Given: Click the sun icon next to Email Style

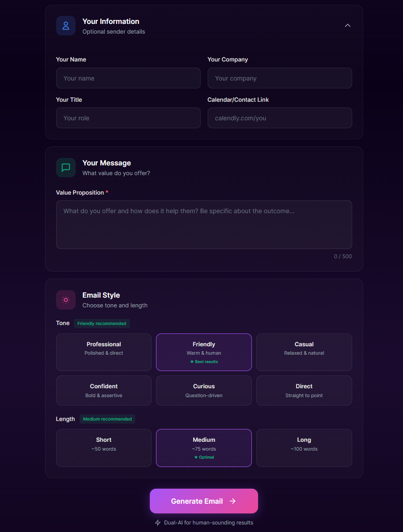Looking at the screenshot, I should [x=65, y=300].
